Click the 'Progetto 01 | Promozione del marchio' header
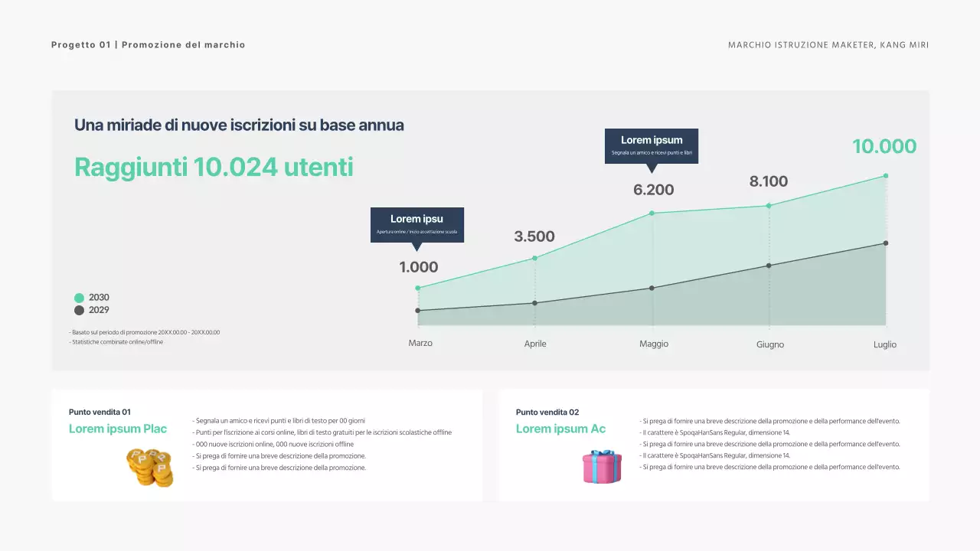 pyautogui.click(x=148, y=44)
